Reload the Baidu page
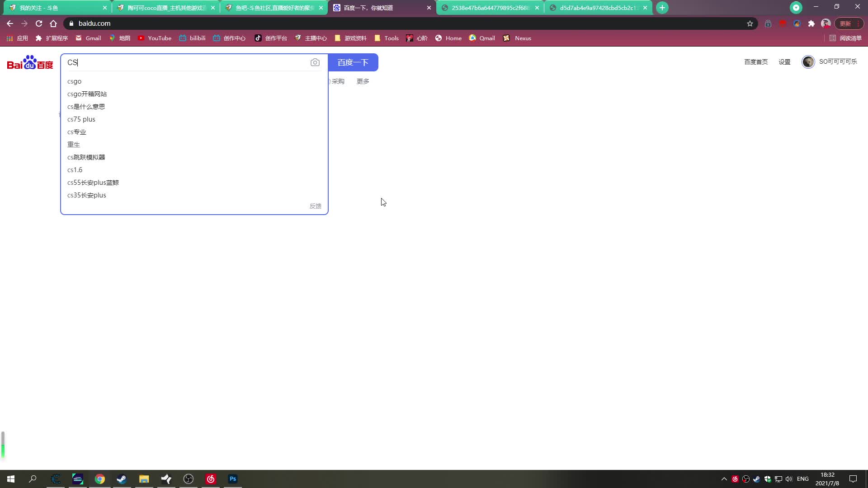This screenshot has width=868, height=488. tap(39, 23)
